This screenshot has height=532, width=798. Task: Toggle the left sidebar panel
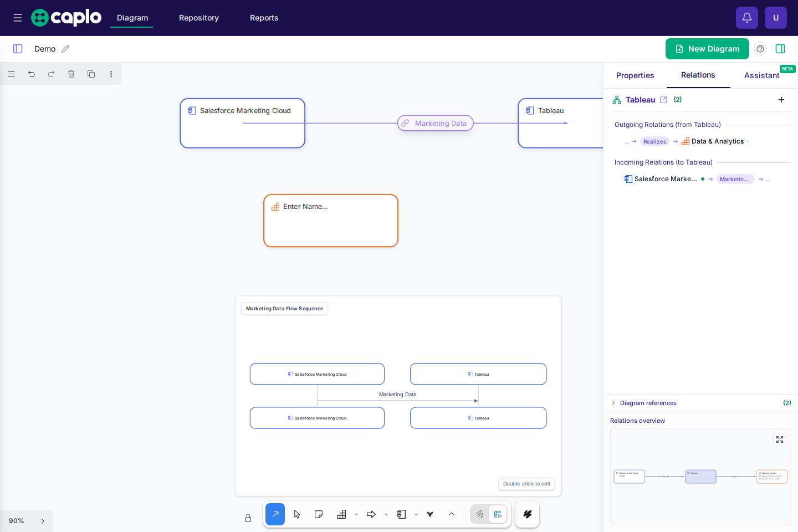(x=18, y=49)
